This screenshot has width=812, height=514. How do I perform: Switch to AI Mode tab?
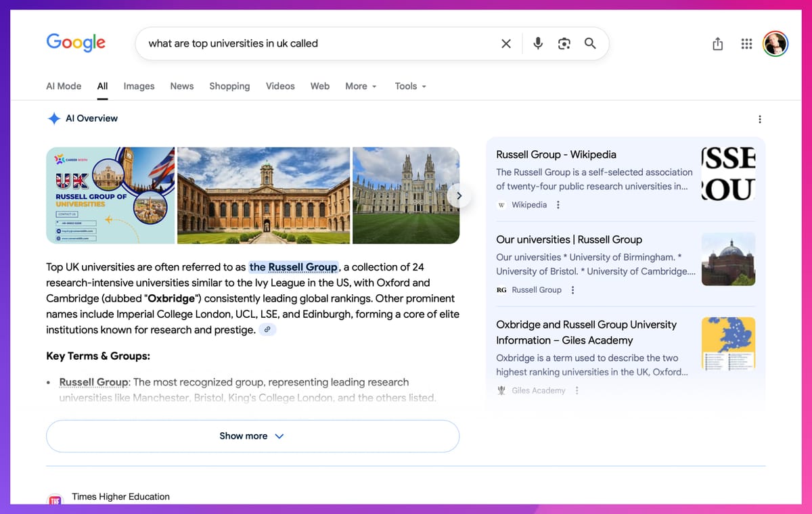pyautogui.click(x=64, y=86)
